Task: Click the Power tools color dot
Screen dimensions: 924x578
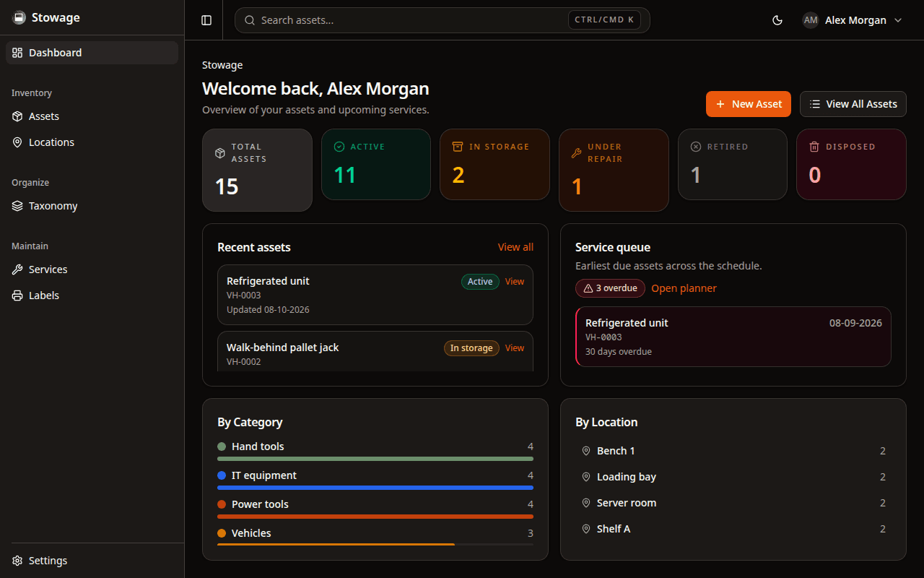Action: (x=222, y=504)
